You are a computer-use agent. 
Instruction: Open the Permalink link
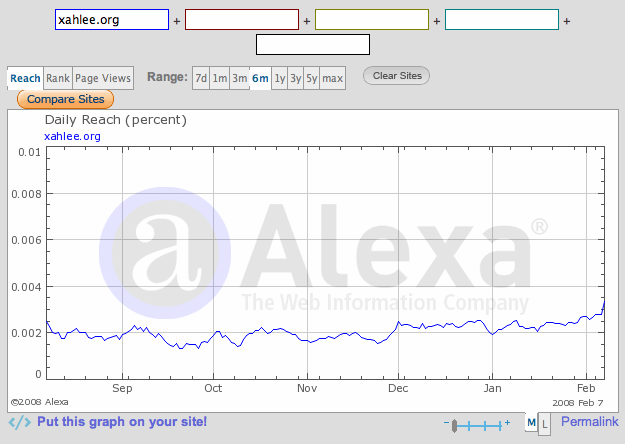point(588,422)
